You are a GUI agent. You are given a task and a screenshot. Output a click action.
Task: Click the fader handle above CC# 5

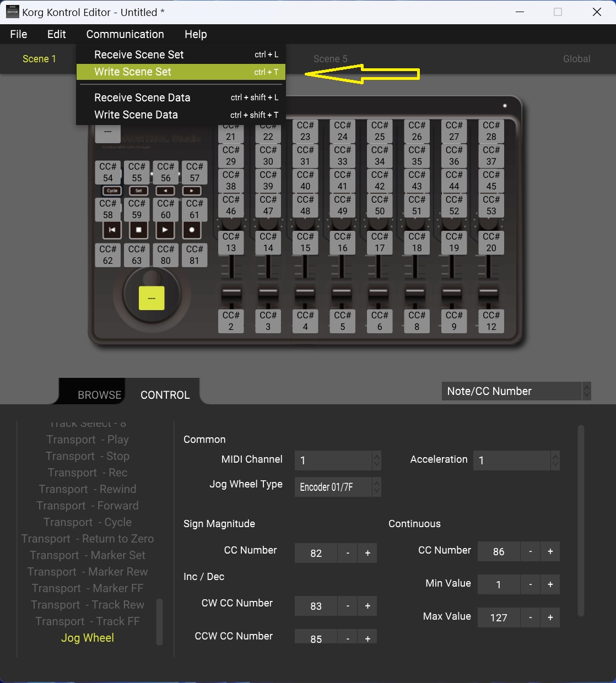point(342,292)
